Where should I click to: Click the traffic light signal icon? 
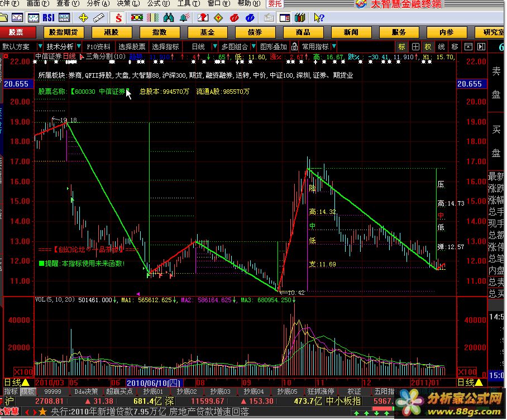pos(137,17)
